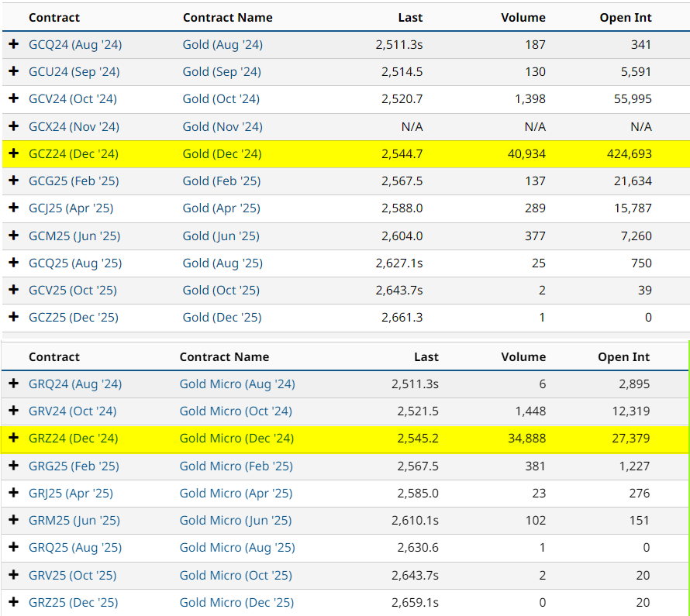
Task: Open the GCU24 (Sep '24) contract link
Action: [74, 71]
